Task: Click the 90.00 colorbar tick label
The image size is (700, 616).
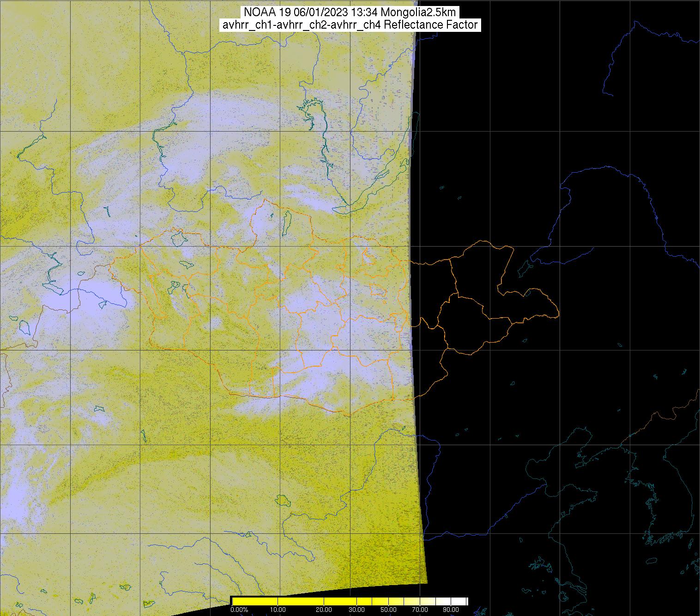Action: tap(451, 610)
